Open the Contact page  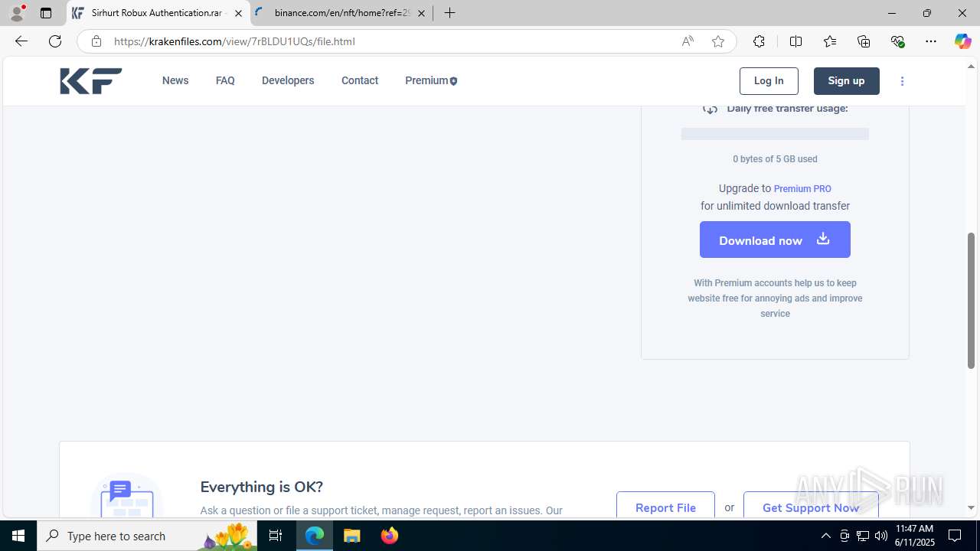coord(360,80)
